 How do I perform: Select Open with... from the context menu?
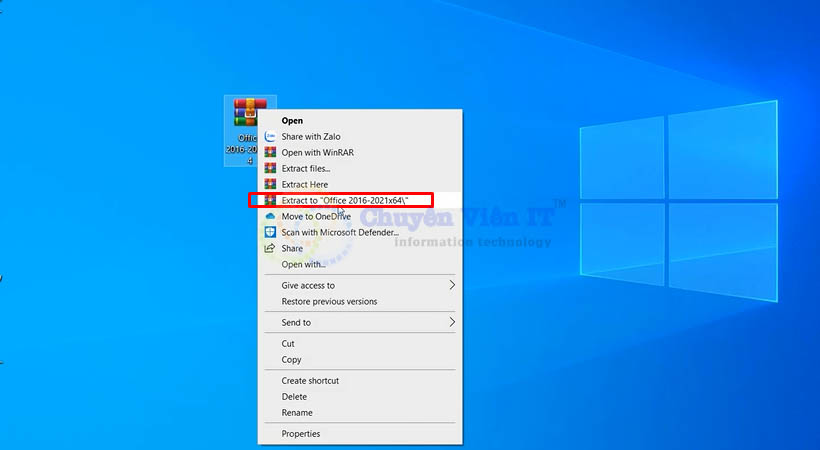[x=303, y=264]
